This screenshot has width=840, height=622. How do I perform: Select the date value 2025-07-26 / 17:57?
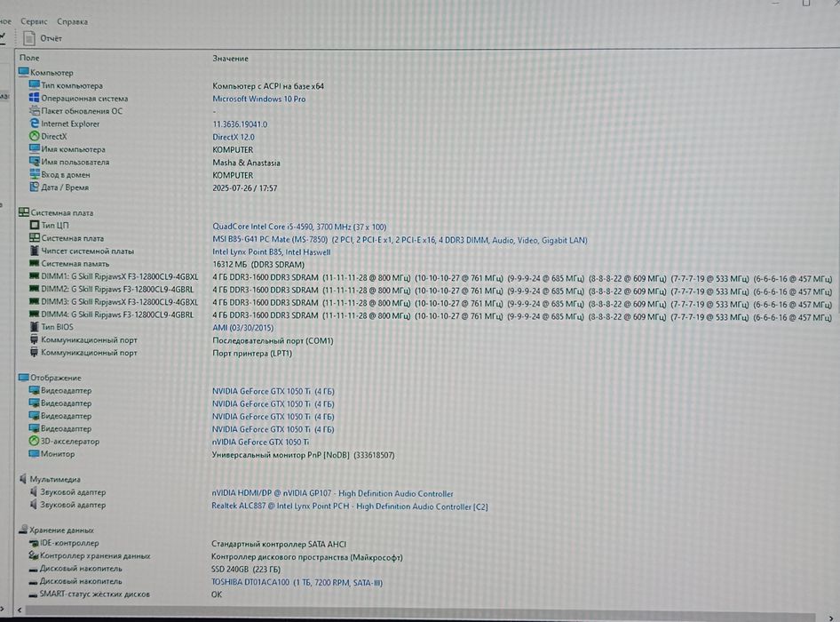click(x=244, y=188)
